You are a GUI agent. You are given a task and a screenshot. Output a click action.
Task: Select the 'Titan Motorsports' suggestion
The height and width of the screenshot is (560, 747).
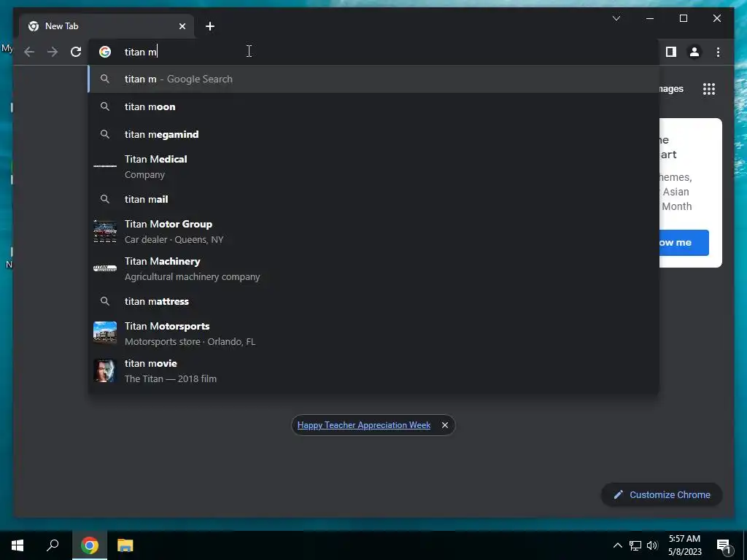373,333
